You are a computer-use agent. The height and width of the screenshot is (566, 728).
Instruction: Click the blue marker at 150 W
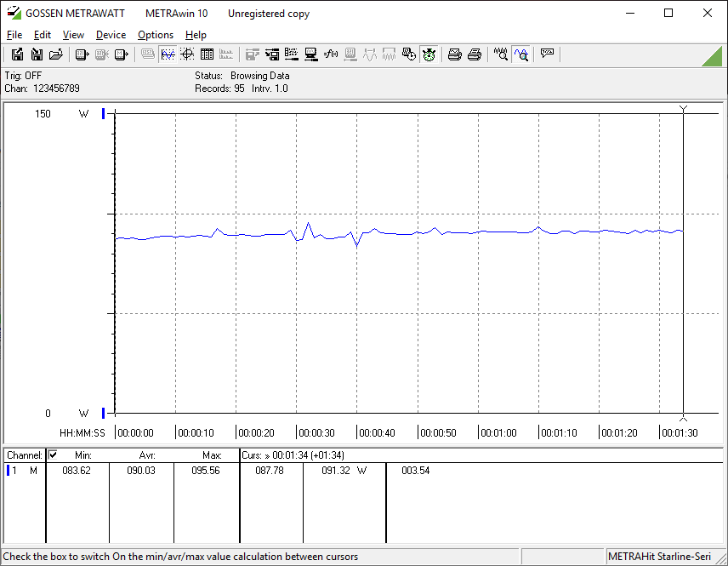tap(104, 113)
